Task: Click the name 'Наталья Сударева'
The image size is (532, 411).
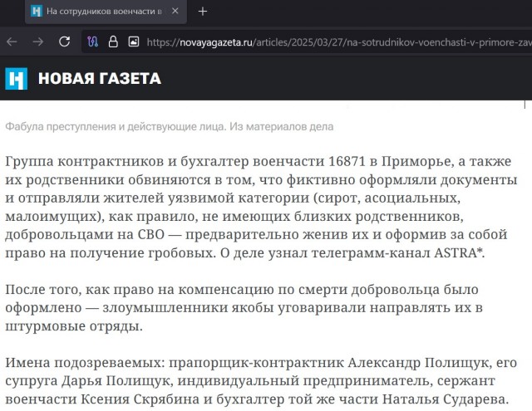Action: [443, 399]
